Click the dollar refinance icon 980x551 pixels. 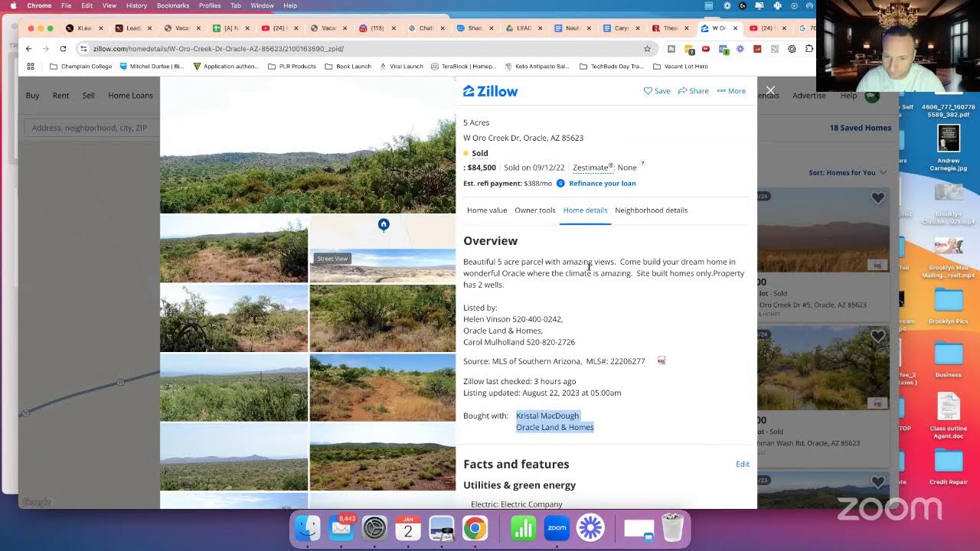point(560,184)
